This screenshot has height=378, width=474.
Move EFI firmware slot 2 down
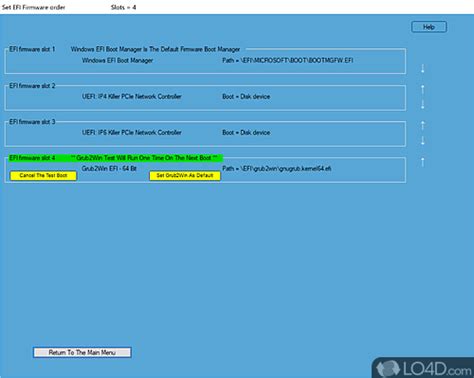coord(423,104)
